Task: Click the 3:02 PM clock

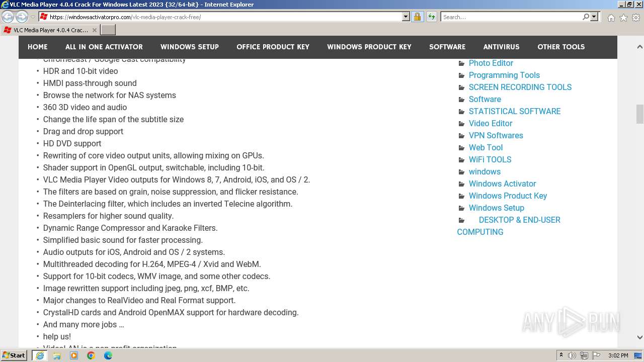Action: pyautogui.click(x=618, y=355)
